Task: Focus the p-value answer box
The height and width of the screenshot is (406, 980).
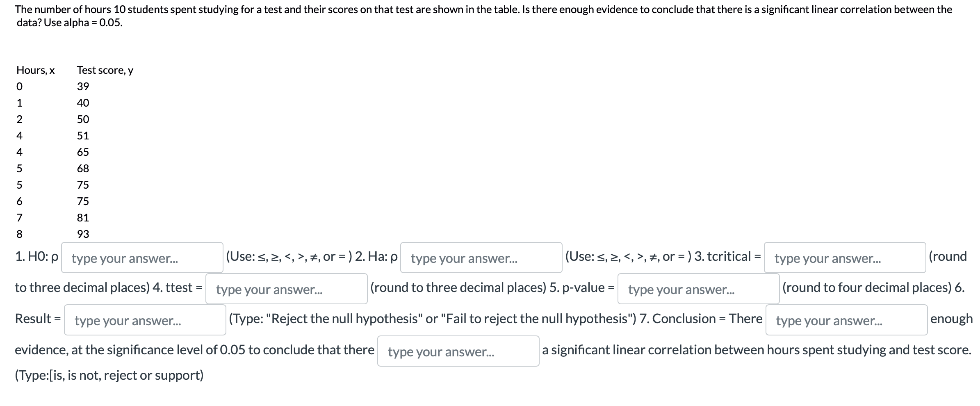Action: tap(698, 289)
